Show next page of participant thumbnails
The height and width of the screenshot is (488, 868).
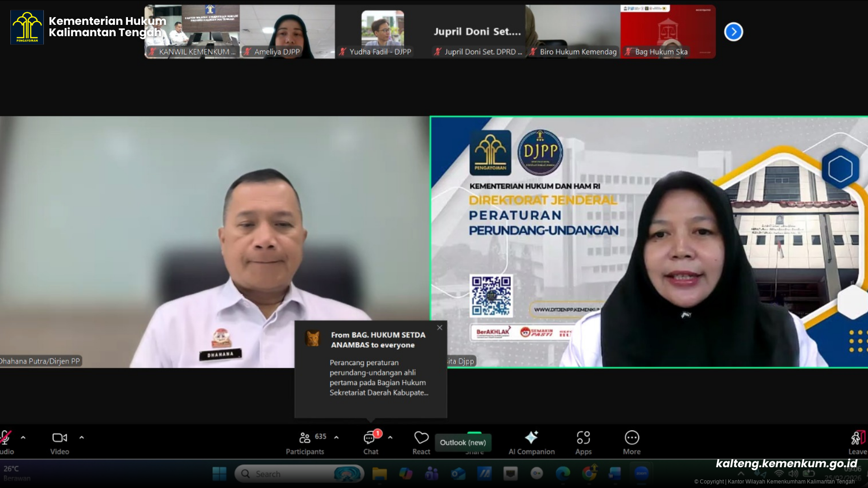click(733, 32)
